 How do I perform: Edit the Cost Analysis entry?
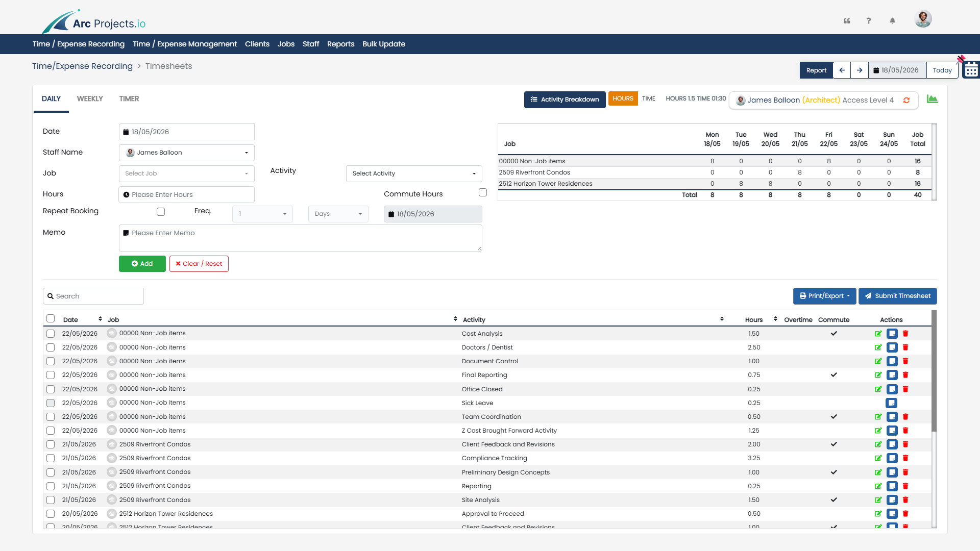click(878, 334)
